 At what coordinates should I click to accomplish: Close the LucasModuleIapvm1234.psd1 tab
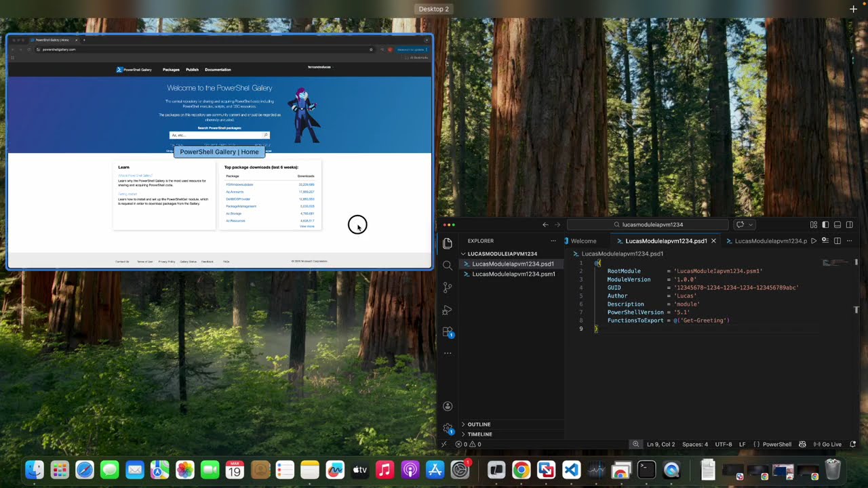point(713,241)
